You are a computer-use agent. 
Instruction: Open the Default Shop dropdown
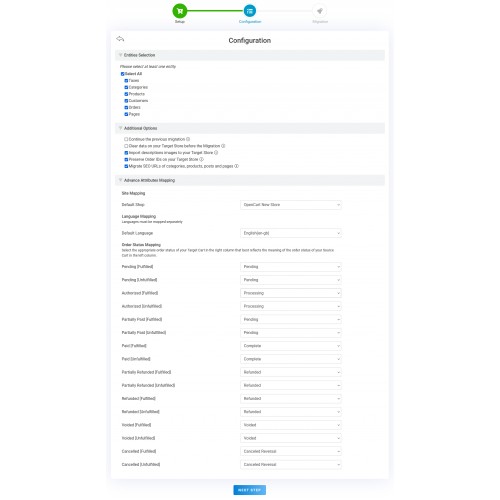click(x=291, y=205)
